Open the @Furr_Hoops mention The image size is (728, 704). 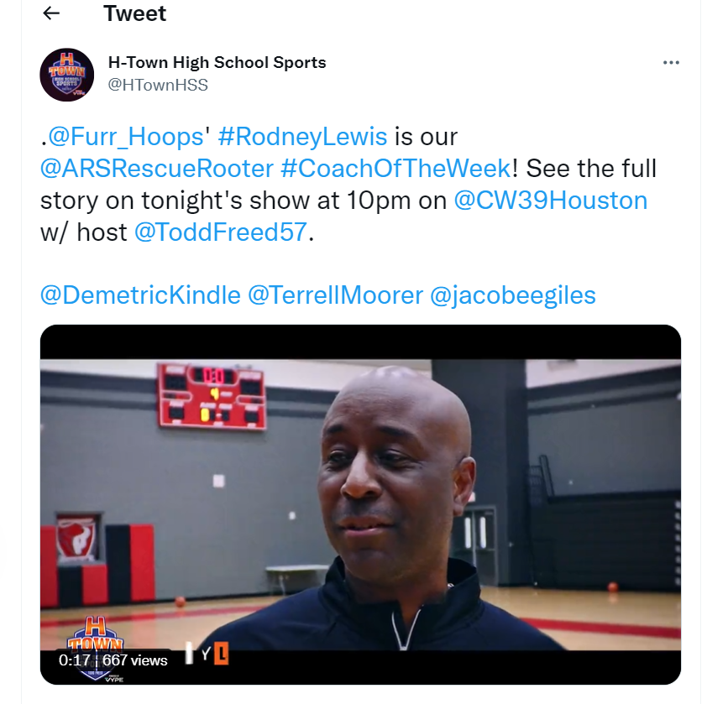coord(126,137)
